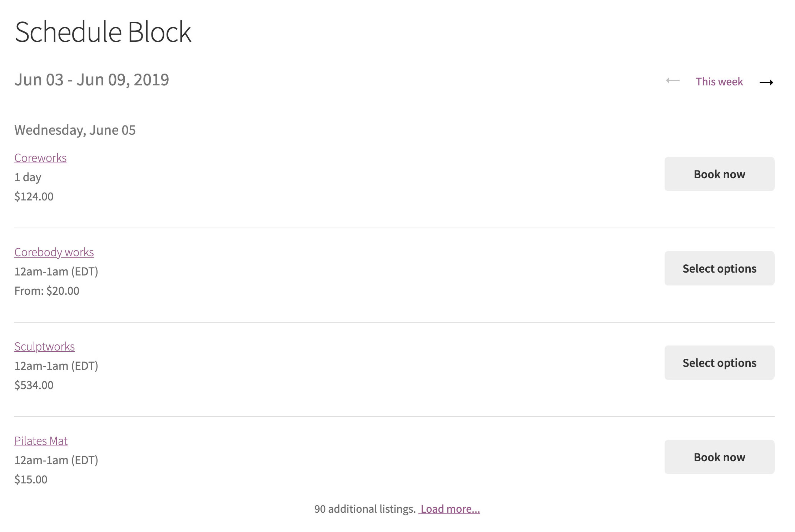
Task: Select options for Sculptworks
Action: click(719, 363)
